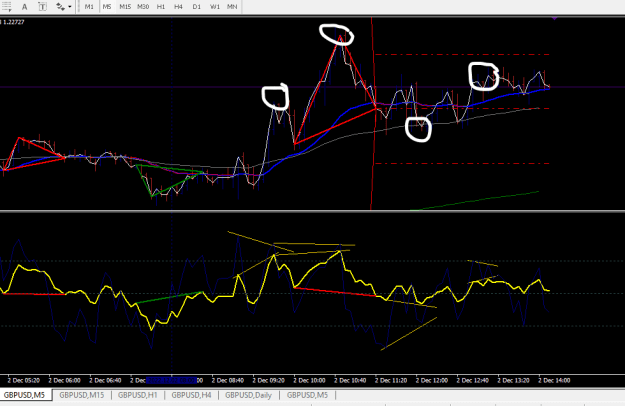Switch chart to M5 timeframe
This screenshot has height=406, width=625.
pos(106,7)
